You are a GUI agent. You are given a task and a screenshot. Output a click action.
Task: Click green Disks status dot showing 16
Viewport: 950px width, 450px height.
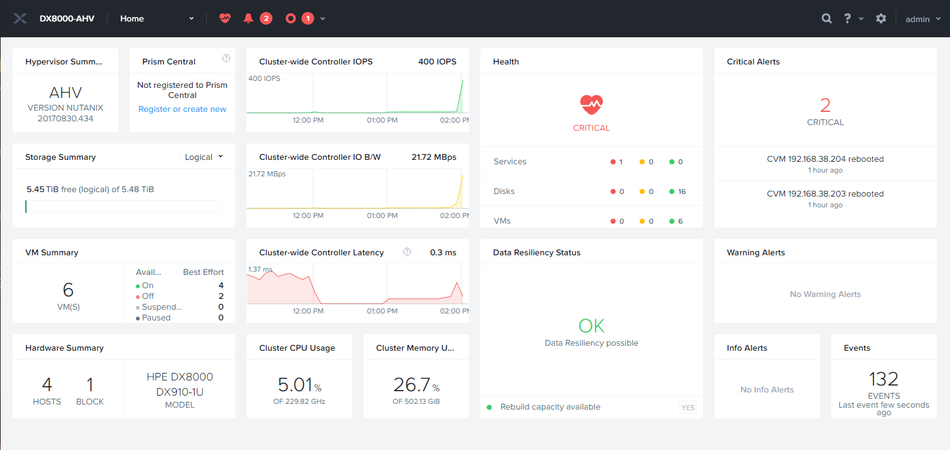tap(671, 191)
